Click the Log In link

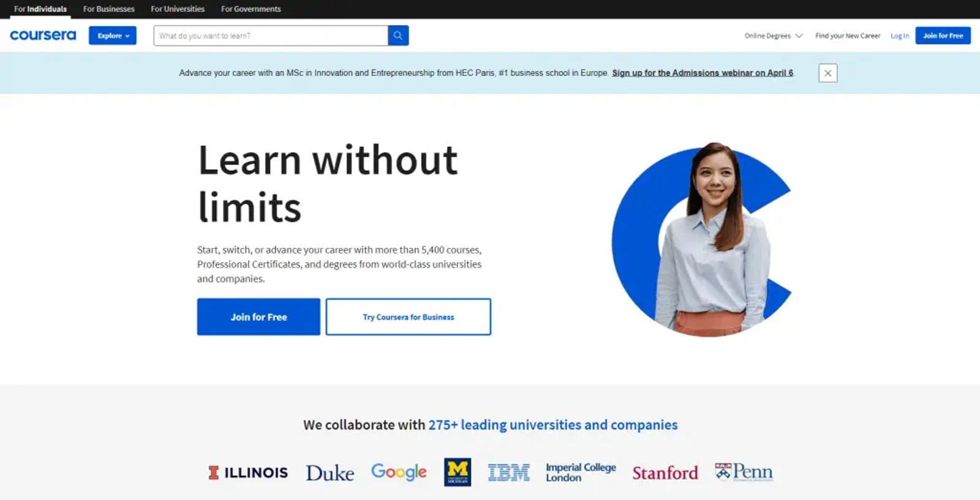900,35
